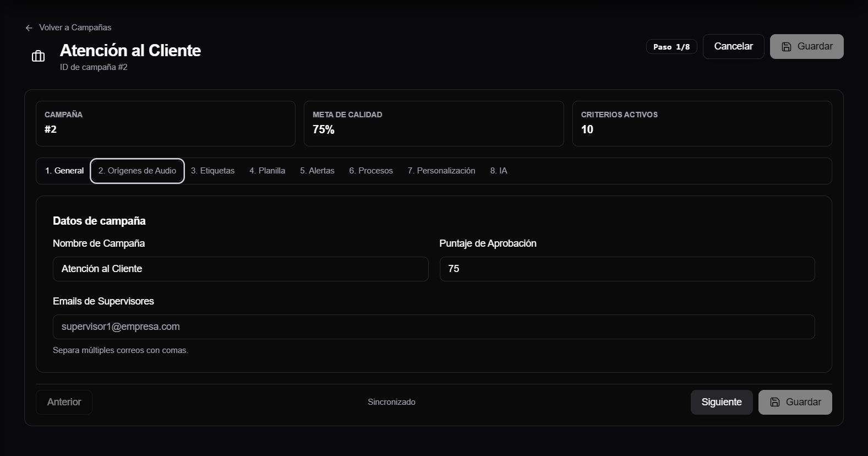Click the META DE CALIDAD 75% card

(x=434, y=123)
